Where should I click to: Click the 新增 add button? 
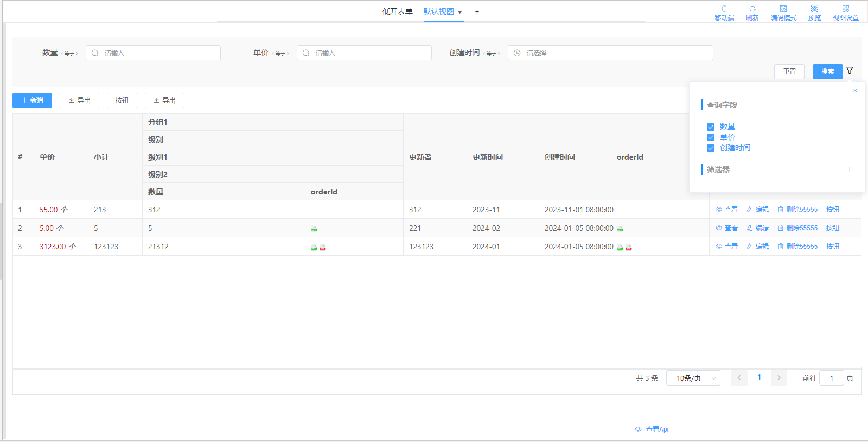33,100
